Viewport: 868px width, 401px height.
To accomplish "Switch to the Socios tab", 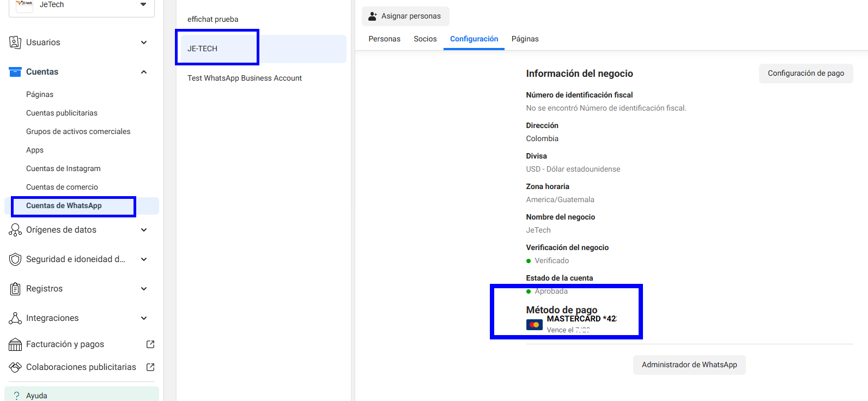I will click(x=426, y=39).
